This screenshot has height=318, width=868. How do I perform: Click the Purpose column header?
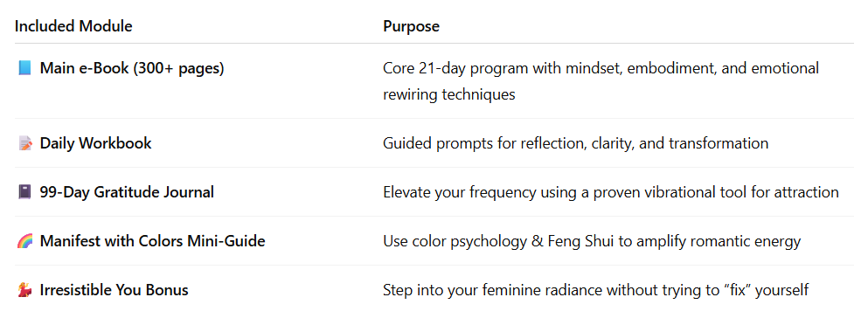[412, 26]
